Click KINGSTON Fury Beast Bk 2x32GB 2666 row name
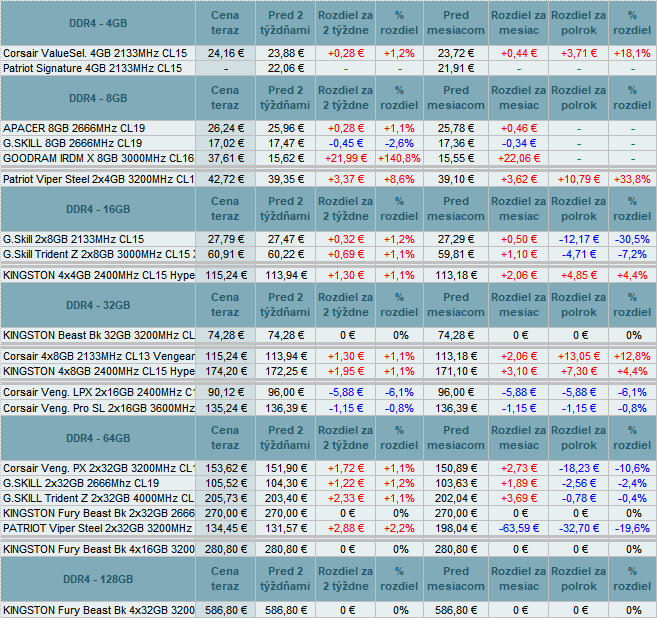657x618 pixels. (98, 513)
